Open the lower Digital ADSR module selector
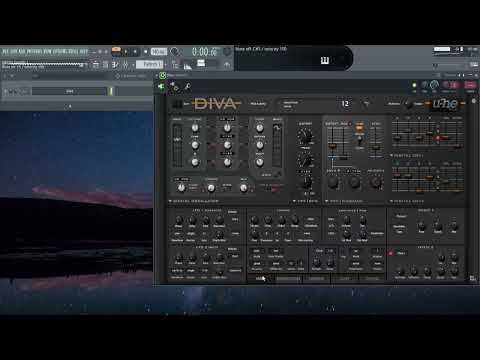 point(391,201)
